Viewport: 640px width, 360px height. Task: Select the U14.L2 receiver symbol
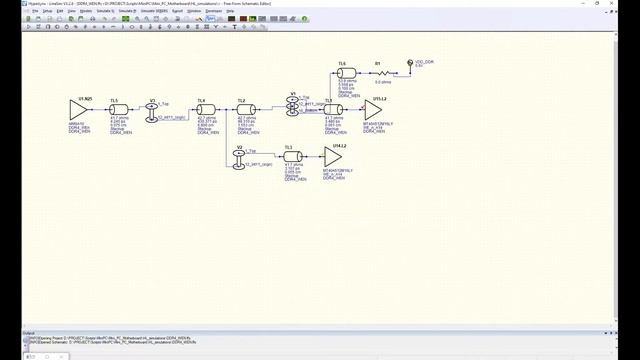tap(333, 157)
